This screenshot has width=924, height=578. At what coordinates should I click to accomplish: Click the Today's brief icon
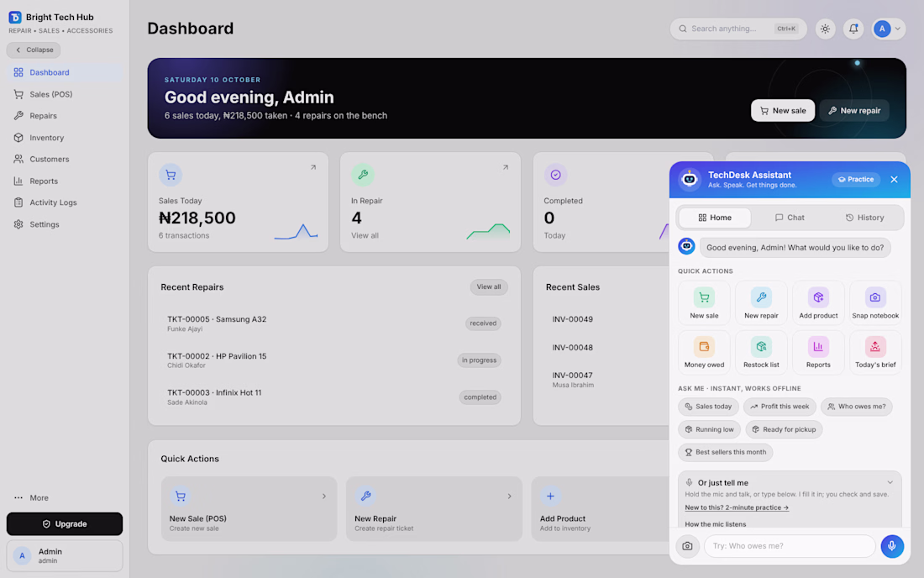[x=875, y=346]
